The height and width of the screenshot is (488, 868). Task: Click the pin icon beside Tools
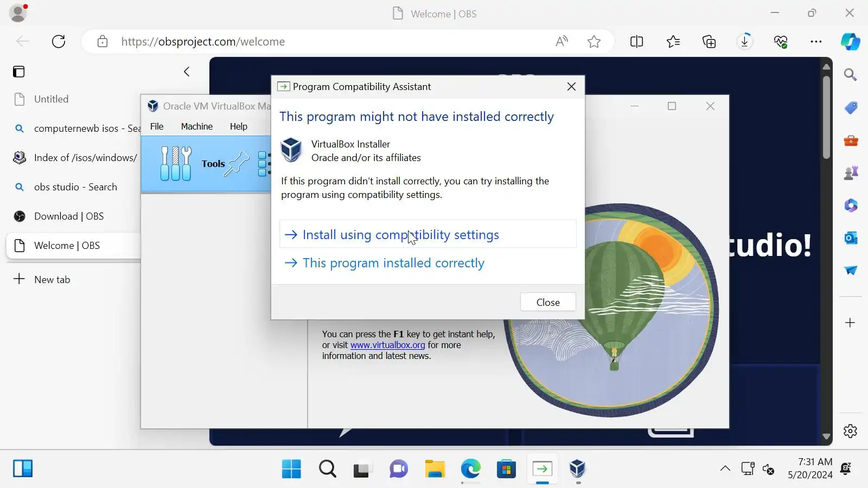tap(237, 163)
